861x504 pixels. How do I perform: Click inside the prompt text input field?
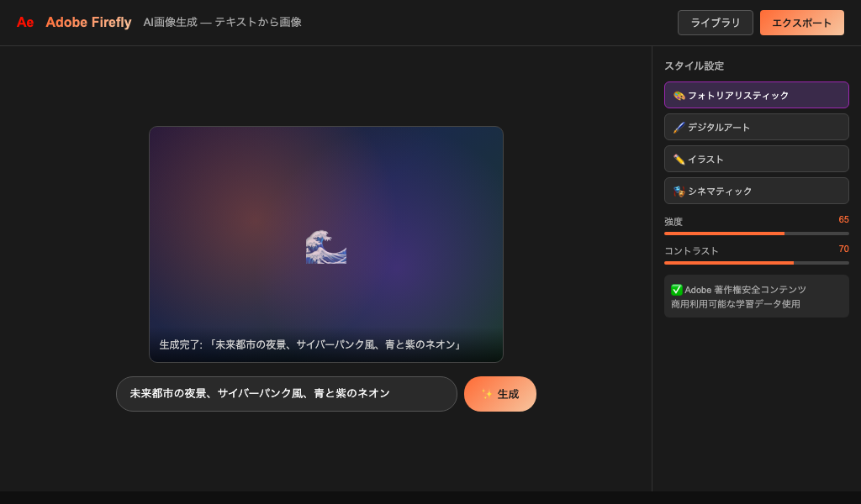[286, 393]
